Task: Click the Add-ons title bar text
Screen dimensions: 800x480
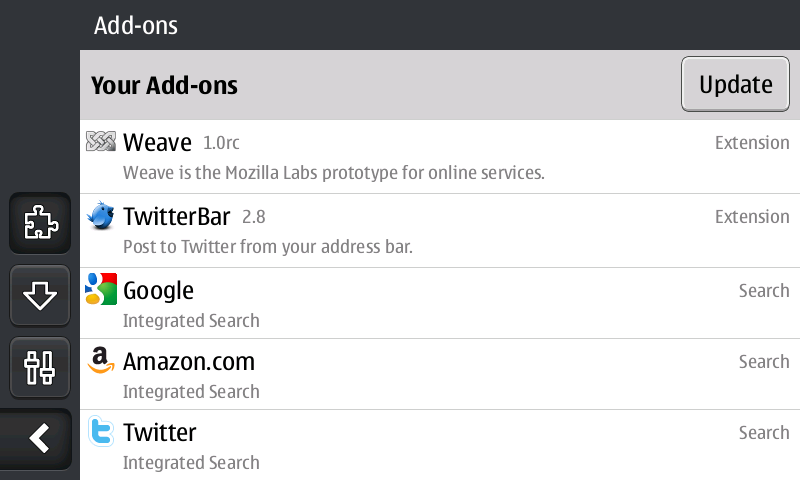Action: coord(136,25)
